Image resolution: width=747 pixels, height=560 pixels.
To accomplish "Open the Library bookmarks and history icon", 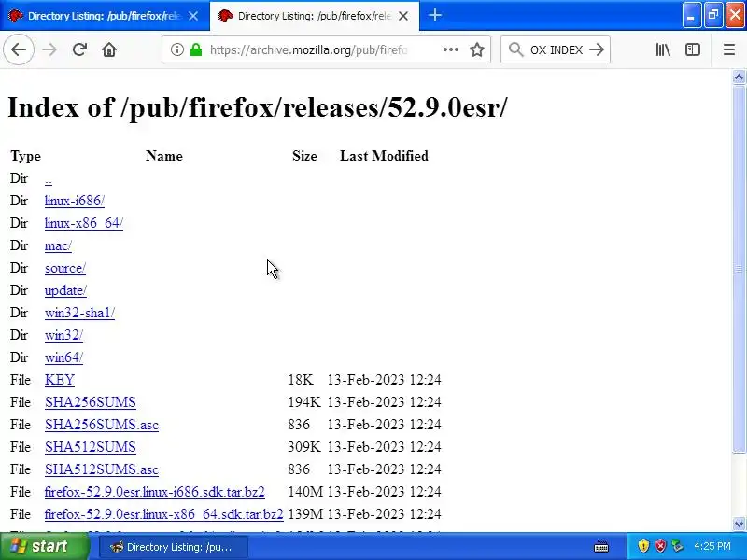I will click(x=663, y=49).
